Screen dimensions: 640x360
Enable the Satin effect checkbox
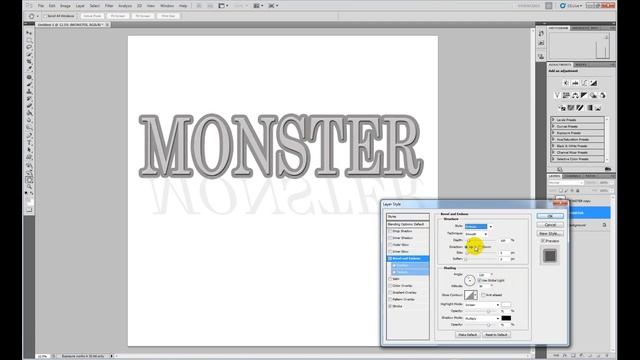pyautogui.click(x=390, y=279)
